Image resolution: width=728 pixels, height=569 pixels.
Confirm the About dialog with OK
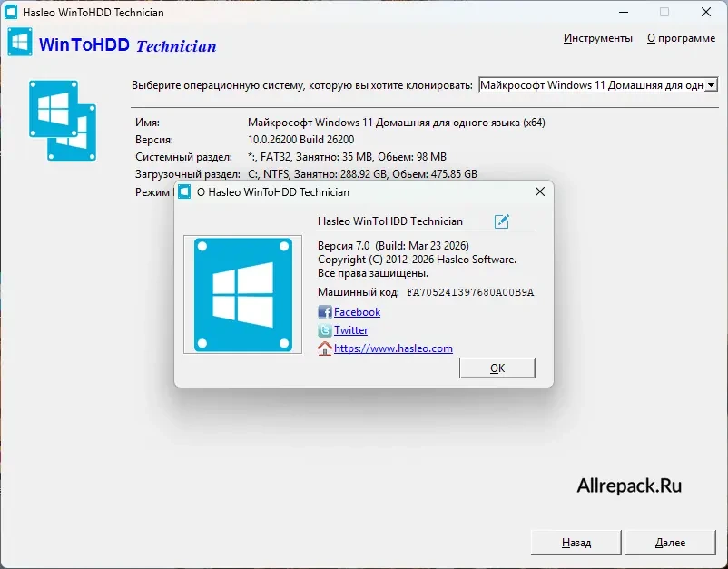coord(497,368)
